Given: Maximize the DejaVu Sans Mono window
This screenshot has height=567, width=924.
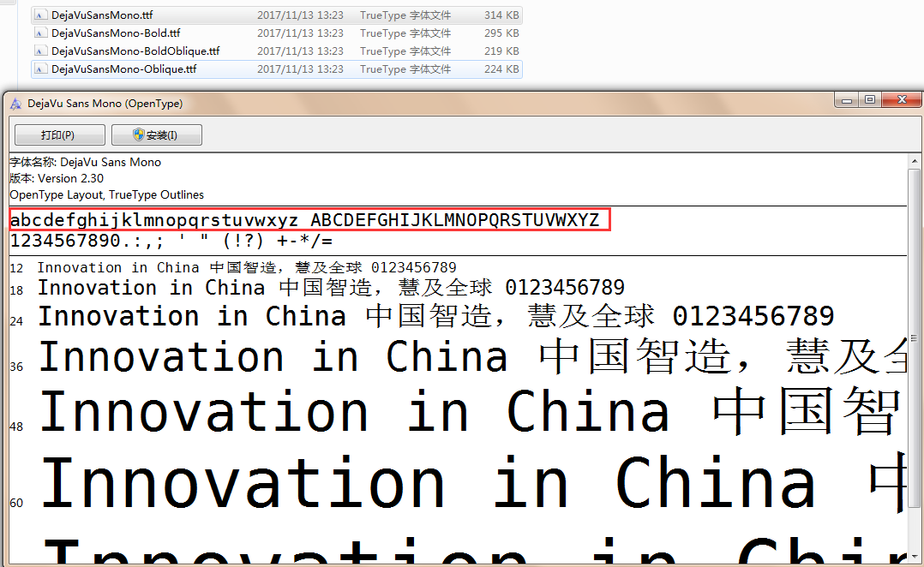Looking at the screenshot, I should coord(870,100).
